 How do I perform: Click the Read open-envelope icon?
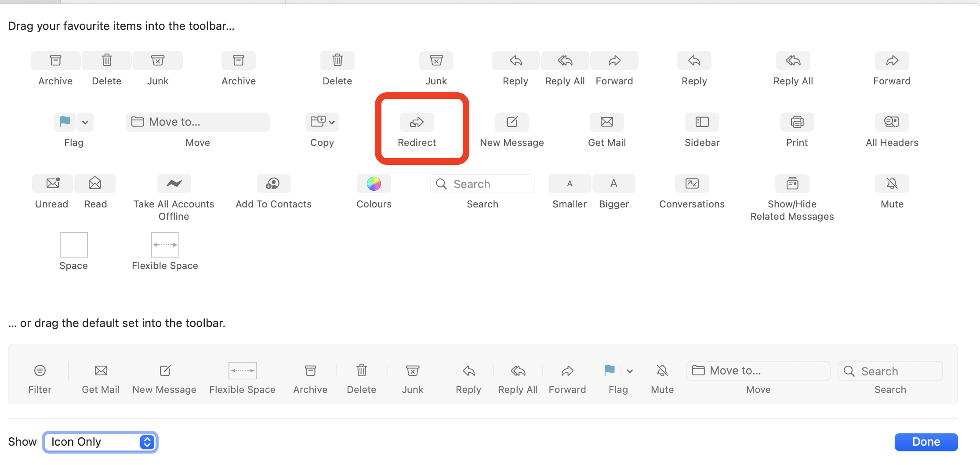coord(95,183)
